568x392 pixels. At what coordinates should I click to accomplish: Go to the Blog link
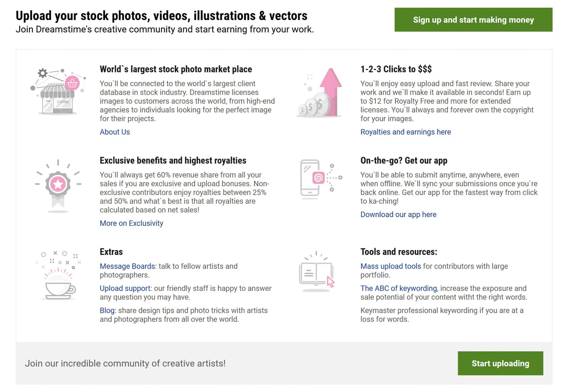coord(107,311)
